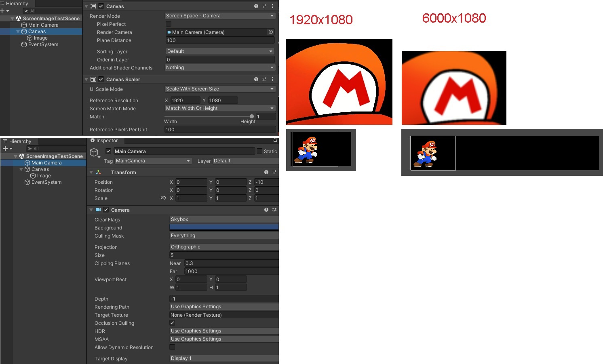Click the Canvas component icon in header
This screenshot has height=364, width=603.
click(93, 6)
